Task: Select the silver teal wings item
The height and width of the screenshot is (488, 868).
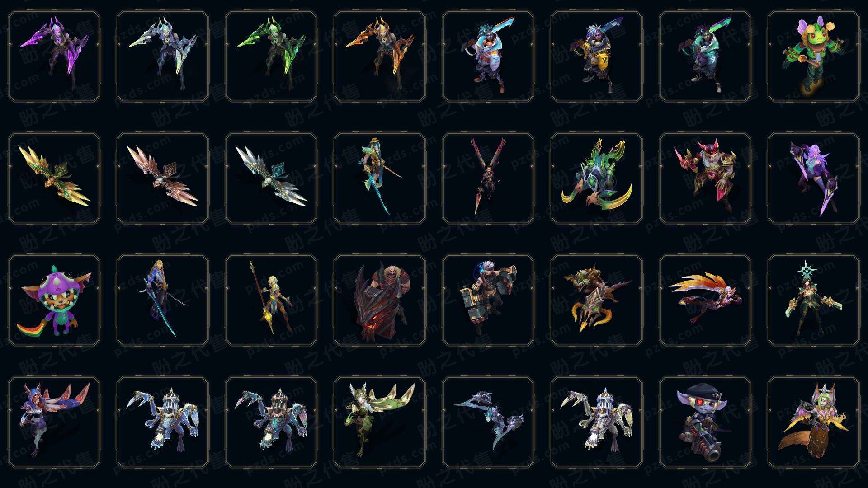Action: (271, 178)
